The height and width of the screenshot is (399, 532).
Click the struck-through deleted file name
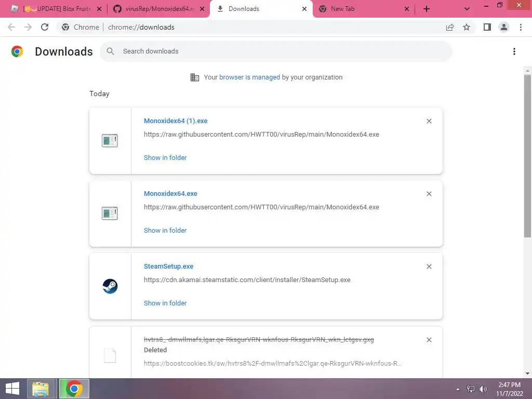tap(259, 340)
